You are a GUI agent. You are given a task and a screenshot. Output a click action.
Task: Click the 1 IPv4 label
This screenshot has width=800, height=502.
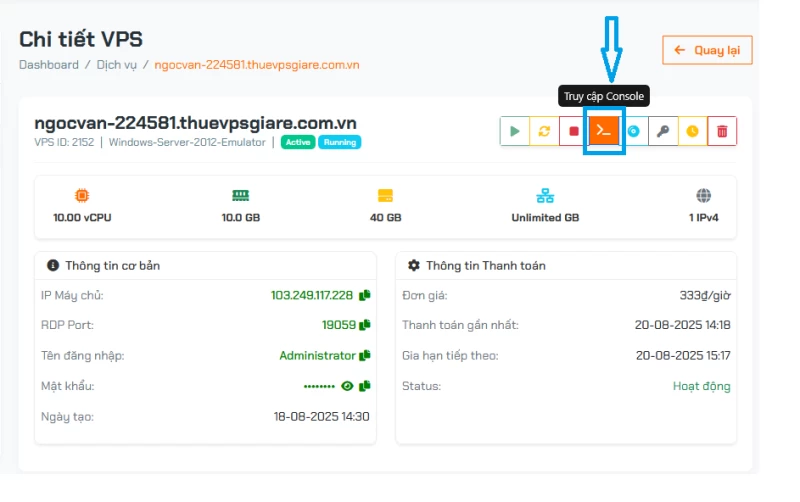[704, 217]
